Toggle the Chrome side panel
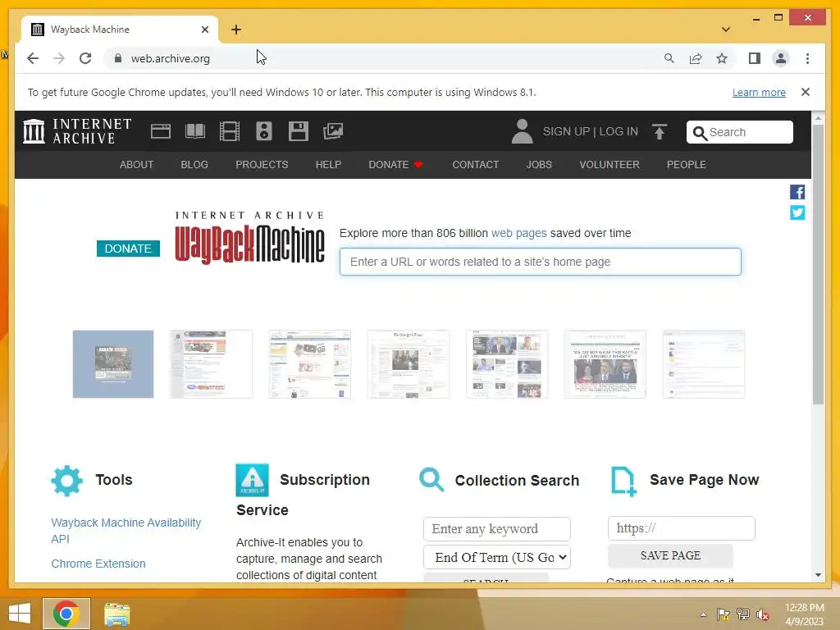Image resolution: width=840 pixels, height=630 pixels. (x=755, y=58)
